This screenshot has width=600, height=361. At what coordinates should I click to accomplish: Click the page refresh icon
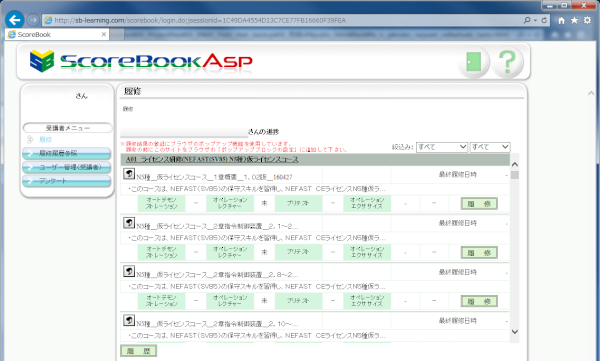pos(544,20)
